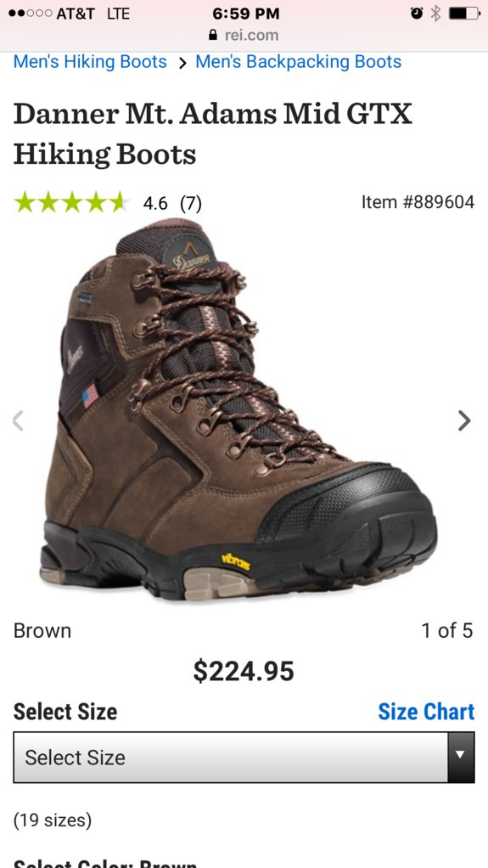Tap the Danner Mt. Adams product title
This screenshot has height=868, width=488.
coord(213,134)
